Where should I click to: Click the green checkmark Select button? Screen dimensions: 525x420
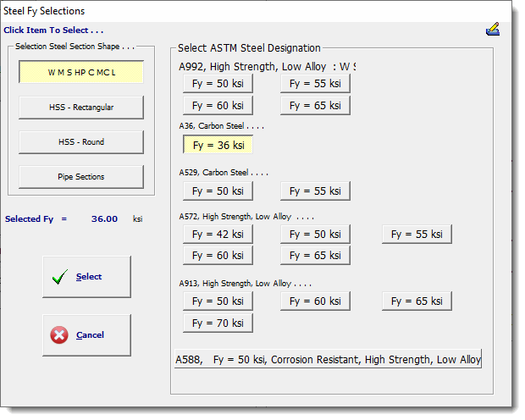click(86, 277)
